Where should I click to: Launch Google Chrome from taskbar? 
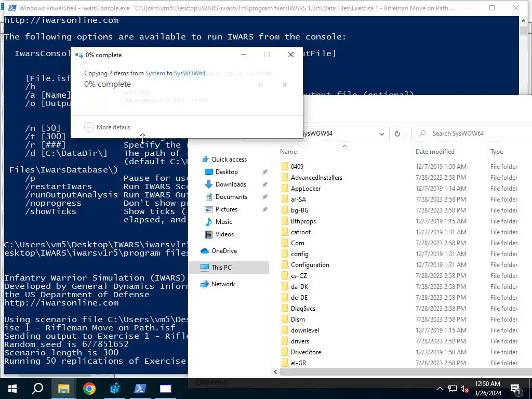tap(89, 389)
